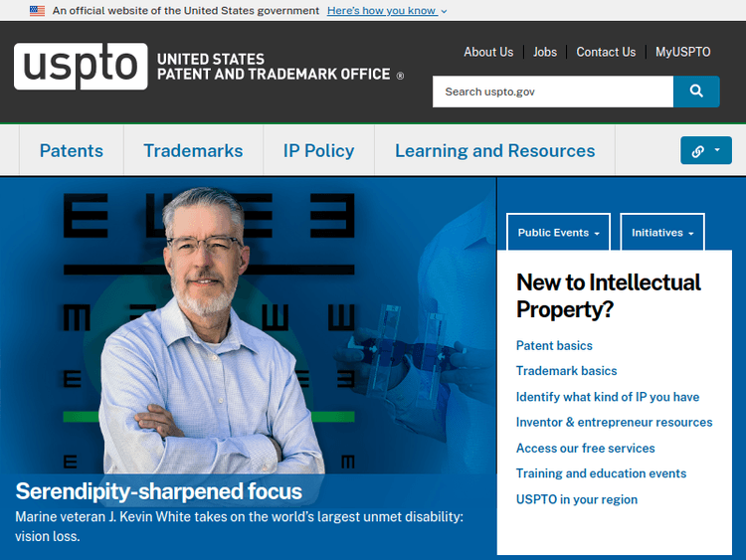Open the Jobs link
Screen dimensions: 746x560
tap(545, 52)
